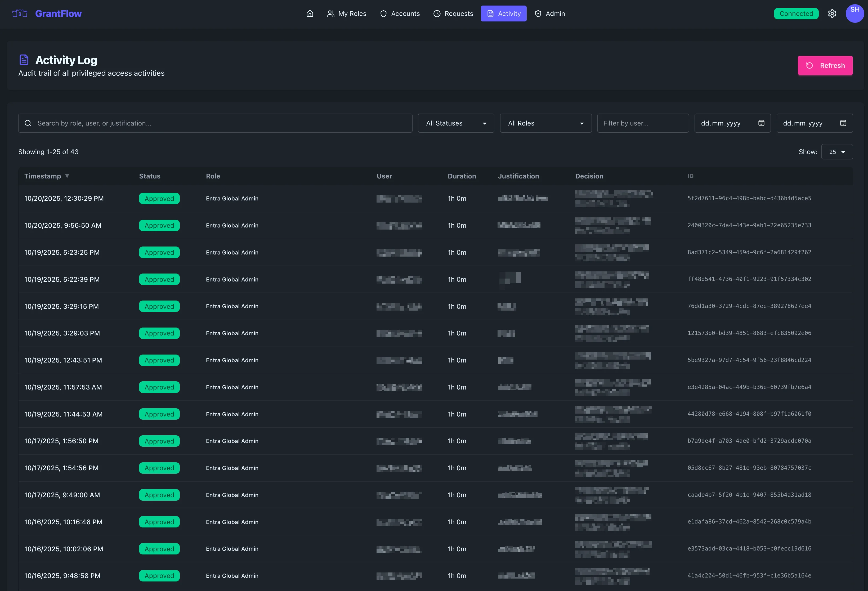This screenshot has width=868, height=591.
Task: Click the home icon in navigation
Action: [x=310, y=14]
